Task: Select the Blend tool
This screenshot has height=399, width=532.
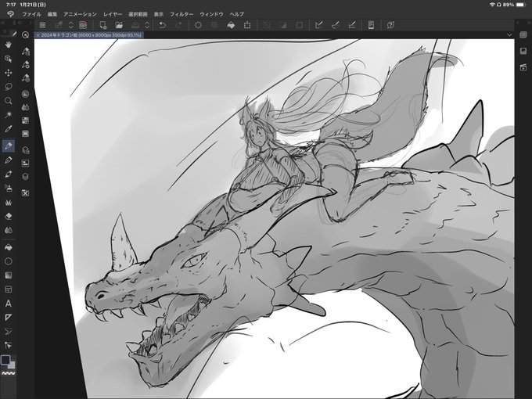Action: click(x=9, y=230)
